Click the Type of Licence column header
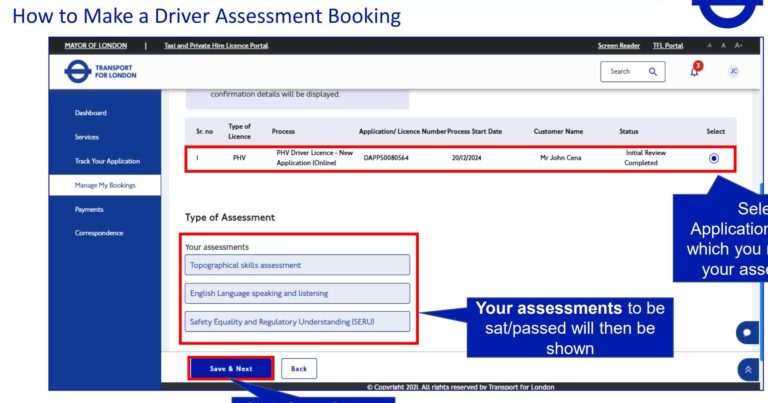 (x=239, y=131)
